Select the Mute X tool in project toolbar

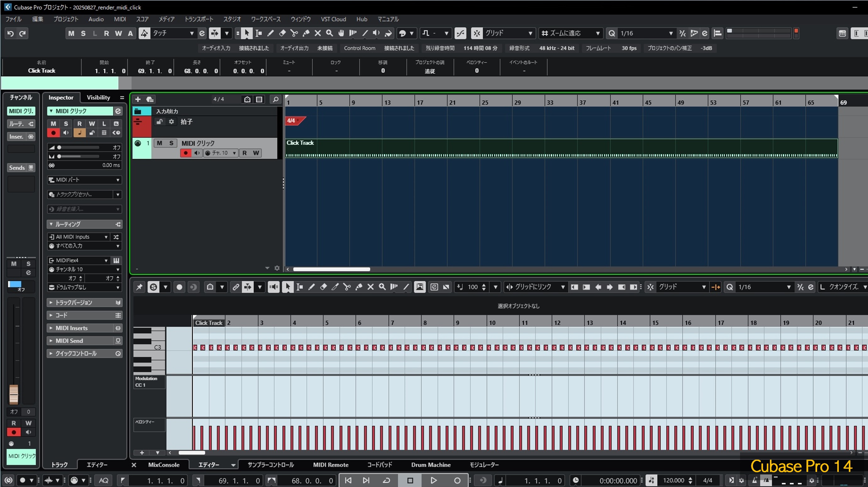pyautogui.click(x=318, y=33)
